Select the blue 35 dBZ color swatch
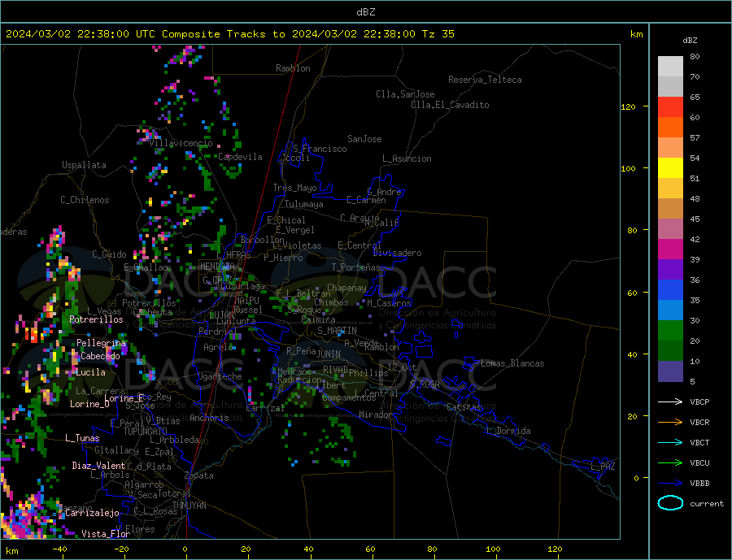This screenshot has height=560, width=732. point(670,289)
